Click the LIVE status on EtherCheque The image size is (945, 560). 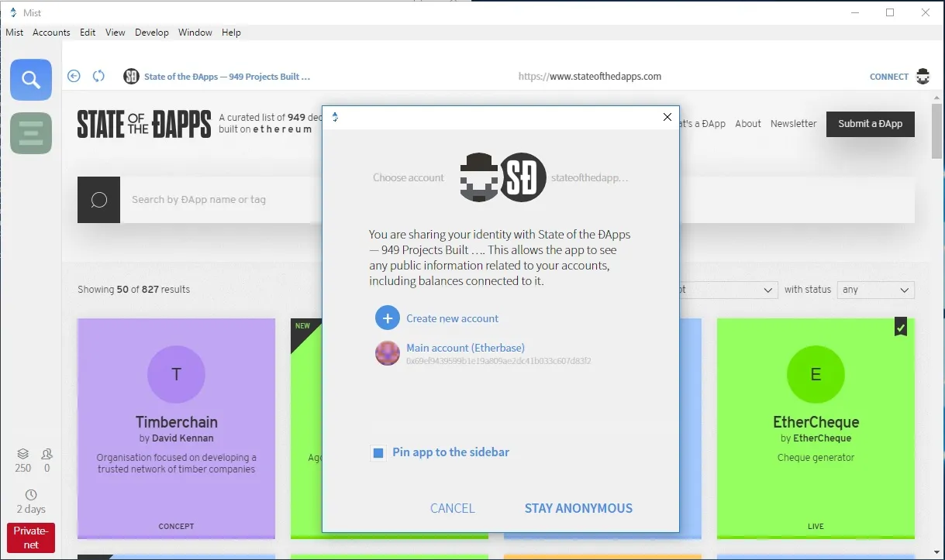816,527
